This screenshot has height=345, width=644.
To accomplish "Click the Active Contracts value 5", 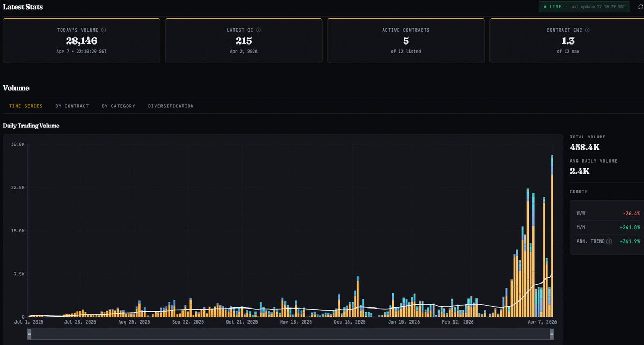I will pyautogui.click(x=406, y=40).
